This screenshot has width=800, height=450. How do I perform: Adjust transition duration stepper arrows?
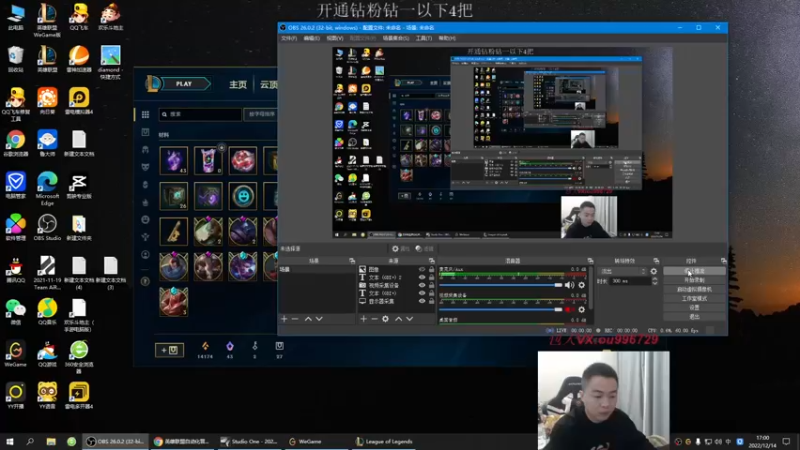655,281
